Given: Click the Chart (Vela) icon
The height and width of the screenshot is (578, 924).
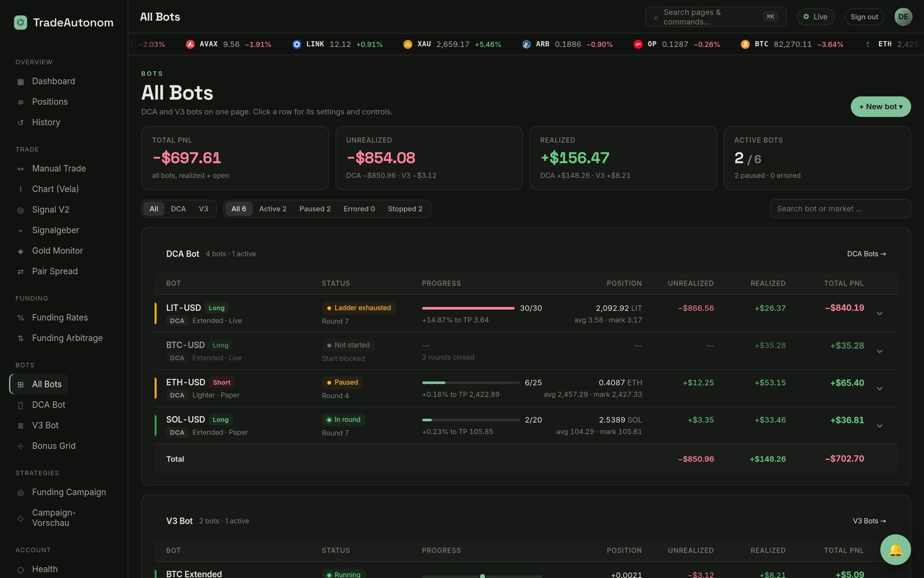Looking at the screenshot, I should pos(20,189).
